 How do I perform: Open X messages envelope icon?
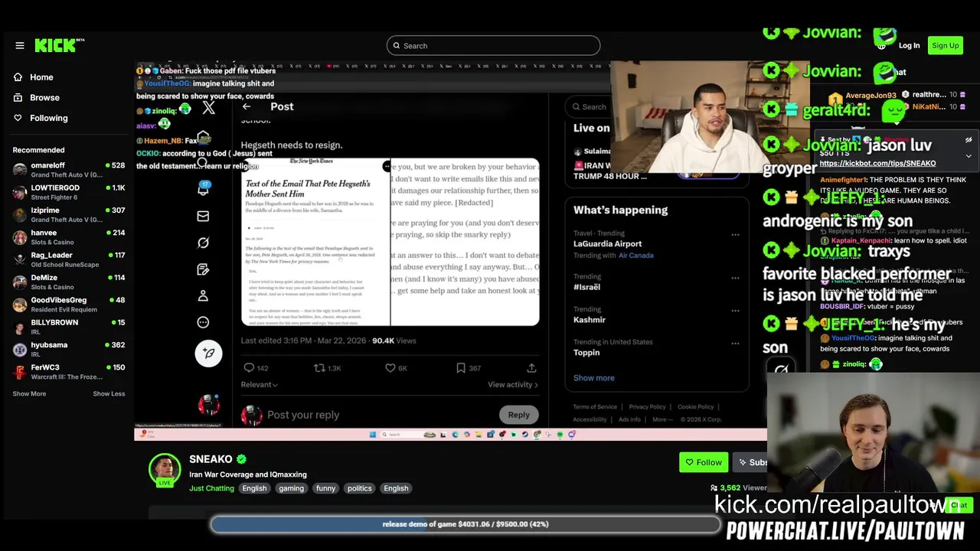click(x=203, y=217)
